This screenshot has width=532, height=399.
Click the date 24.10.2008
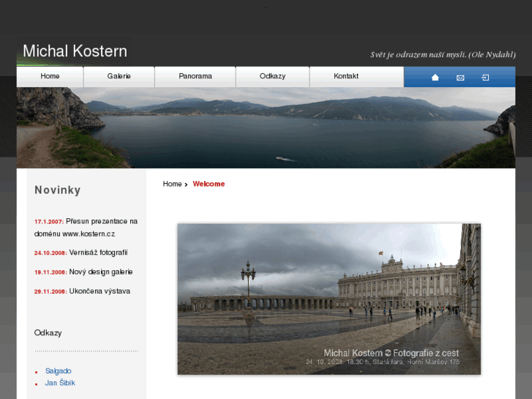[50, 253]
